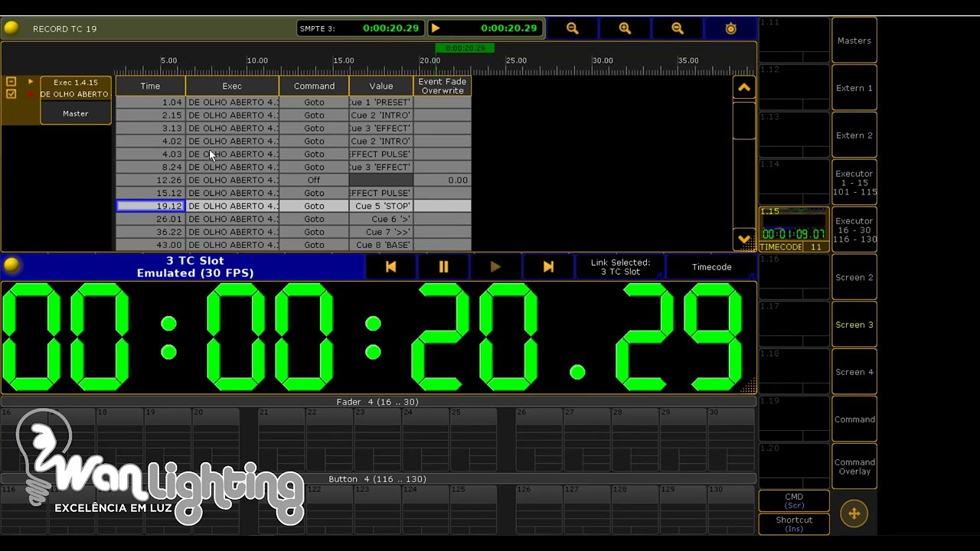Select value cell Cue 5 'STOP'
The width and height of the screenshot is (980, 551).
point(381,206)
